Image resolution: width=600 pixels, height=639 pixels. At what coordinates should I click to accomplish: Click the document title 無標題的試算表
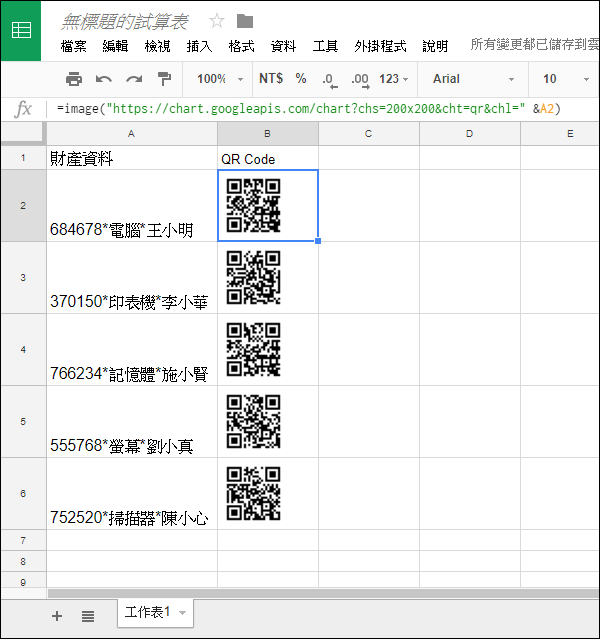[125, 22]
